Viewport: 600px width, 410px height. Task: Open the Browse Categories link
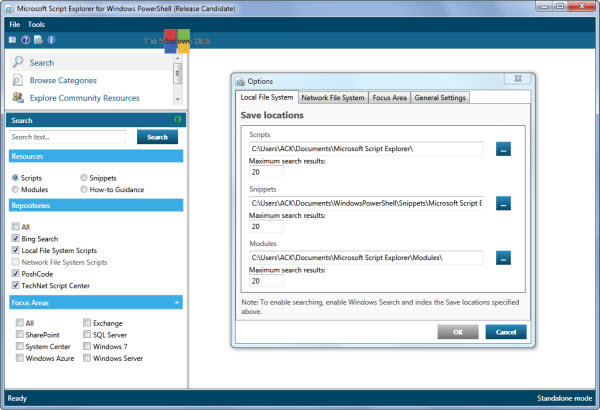(63, 80)
